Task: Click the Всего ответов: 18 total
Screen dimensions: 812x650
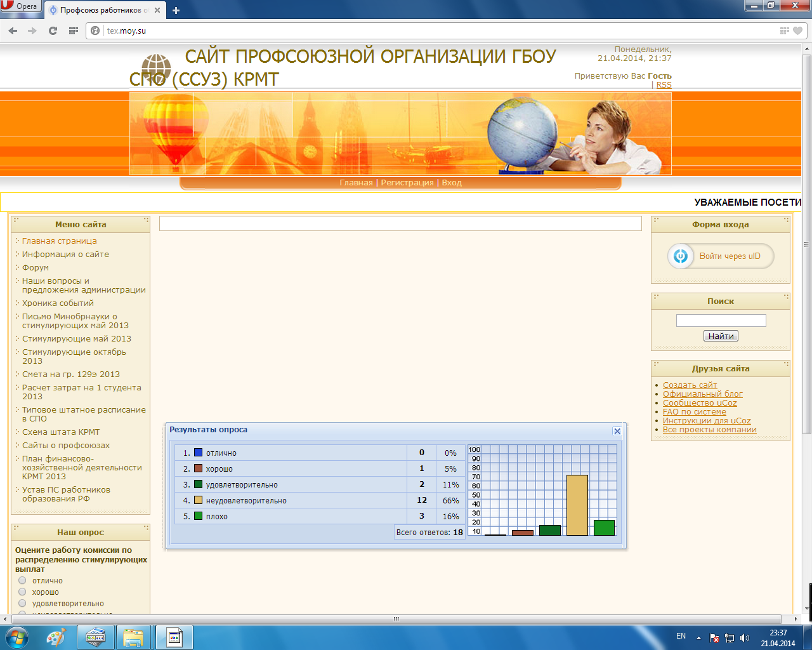Action: tap(429, 533)
